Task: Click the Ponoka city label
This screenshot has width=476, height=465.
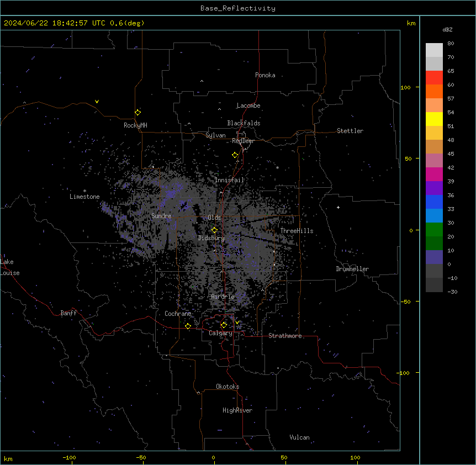Action: pyautogui.click(x=265, y=75)
